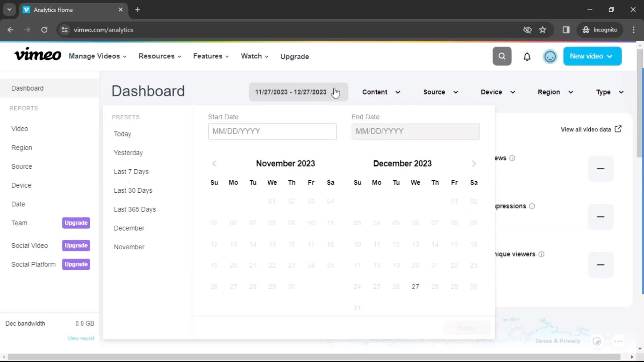Screen dimensions: 644x362
Task: Open the Date report
Action: pos(18,204)
